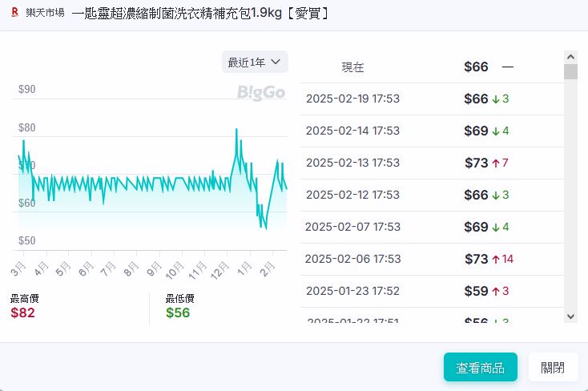588x391 pixels.
Task: Click the price history scrollbar thumb
Action: pos(570,72)
